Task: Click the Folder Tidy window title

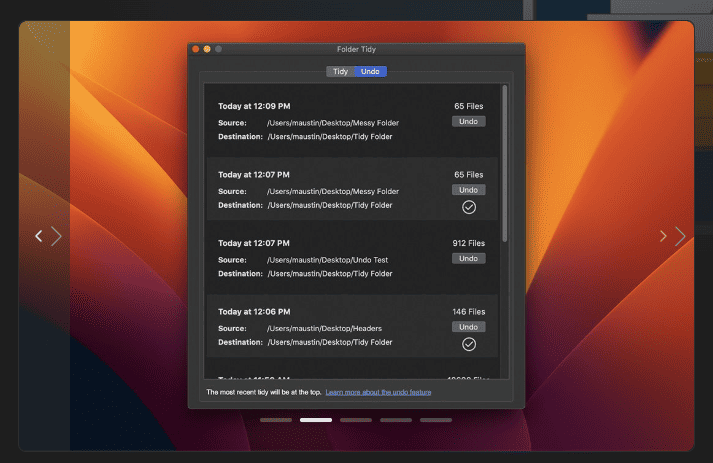Action: 356,49
